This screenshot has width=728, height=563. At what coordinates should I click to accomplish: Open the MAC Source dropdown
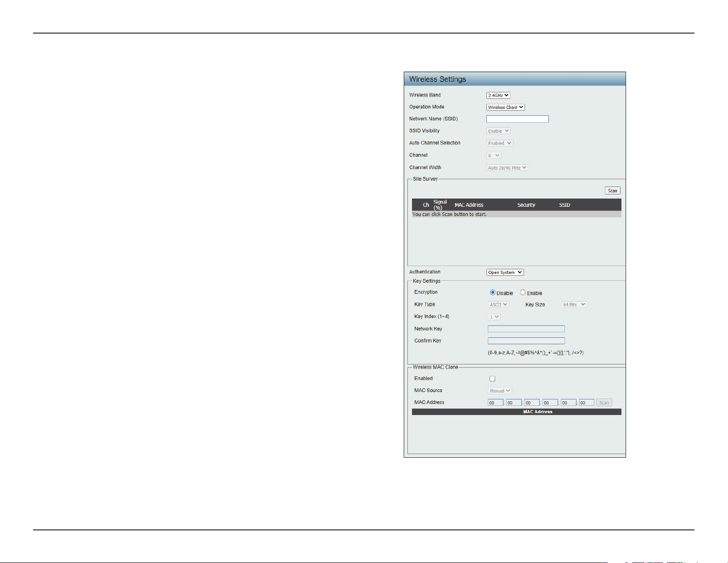[x=500, y=391]
